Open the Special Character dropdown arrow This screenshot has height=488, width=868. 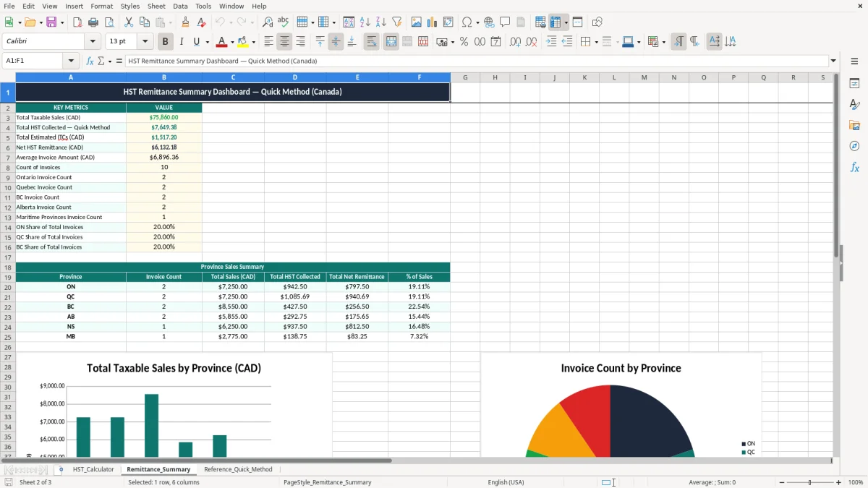[x=477, y=22]
